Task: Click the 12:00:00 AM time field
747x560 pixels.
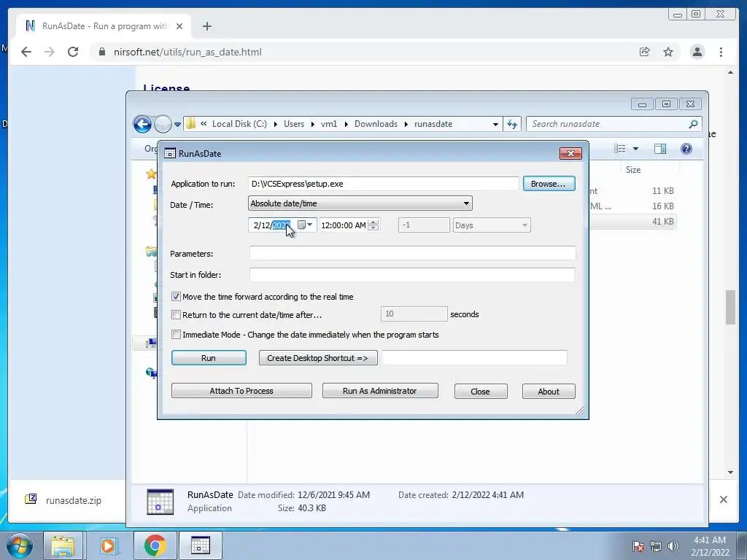Action: (x=344, y=225)
